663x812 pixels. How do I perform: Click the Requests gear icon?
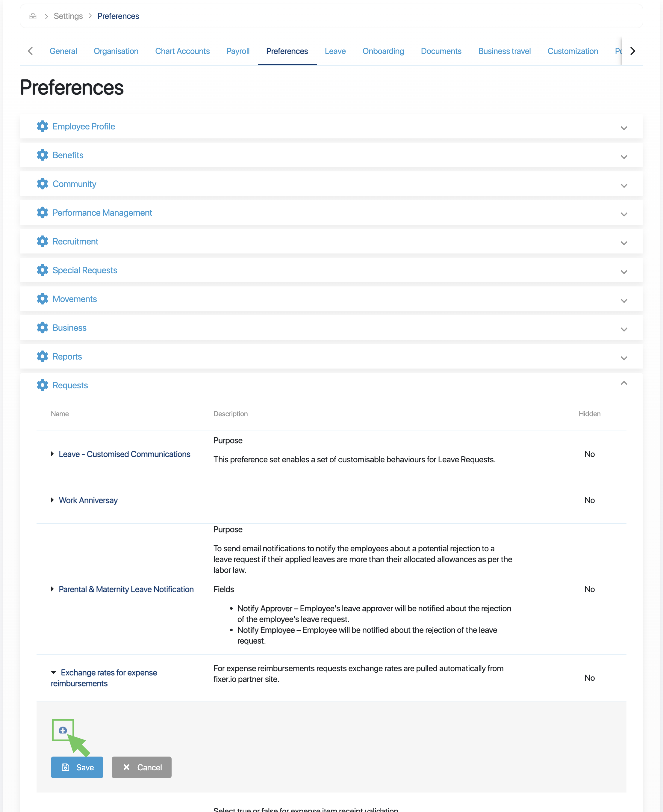(x=43, y=385)
